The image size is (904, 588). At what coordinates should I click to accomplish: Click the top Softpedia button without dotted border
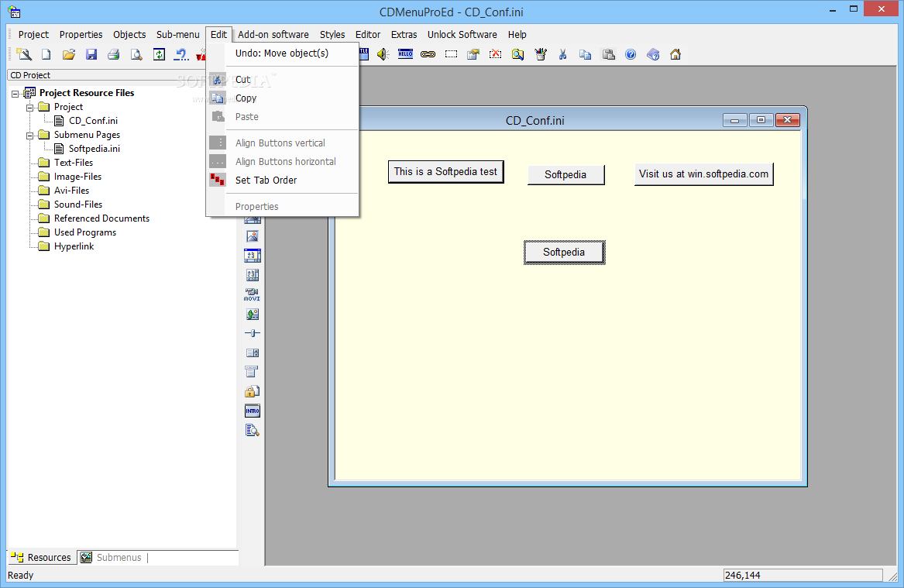point(565,174)
